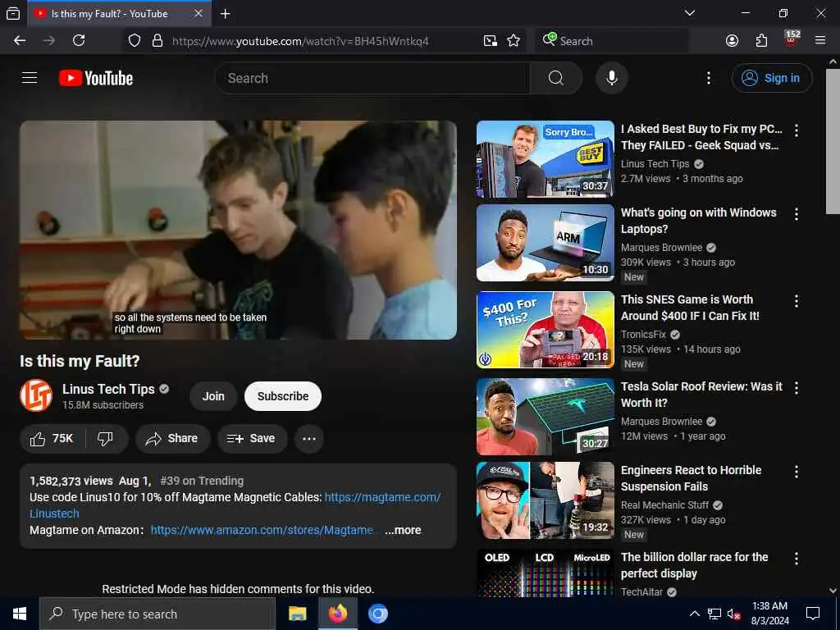Open the magtame.com link in description
Image resolution: width=840 pixels, height=630 pixels.
click(x=382, y=498)
